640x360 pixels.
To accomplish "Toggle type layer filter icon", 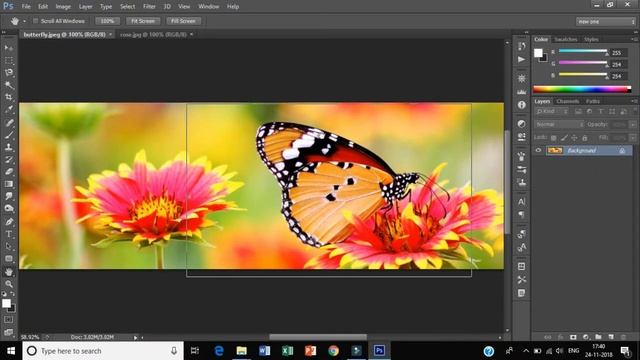I will (x=601, y=111).
